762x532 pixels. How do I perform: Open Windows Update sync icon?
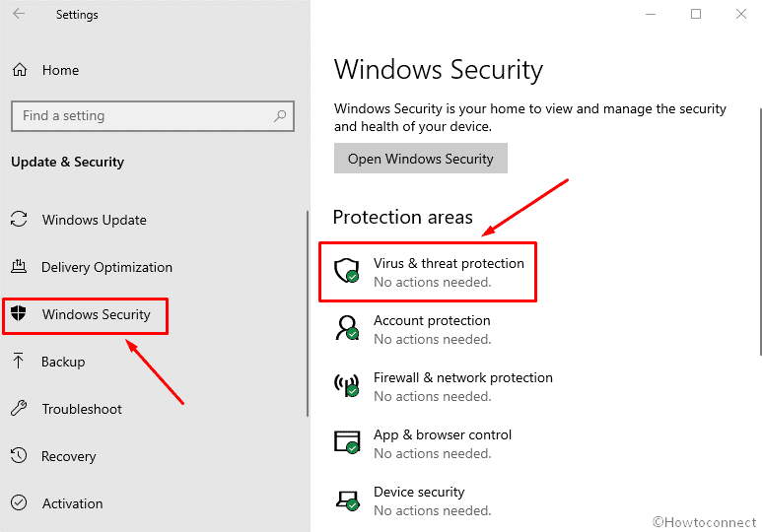click(19, 220)
